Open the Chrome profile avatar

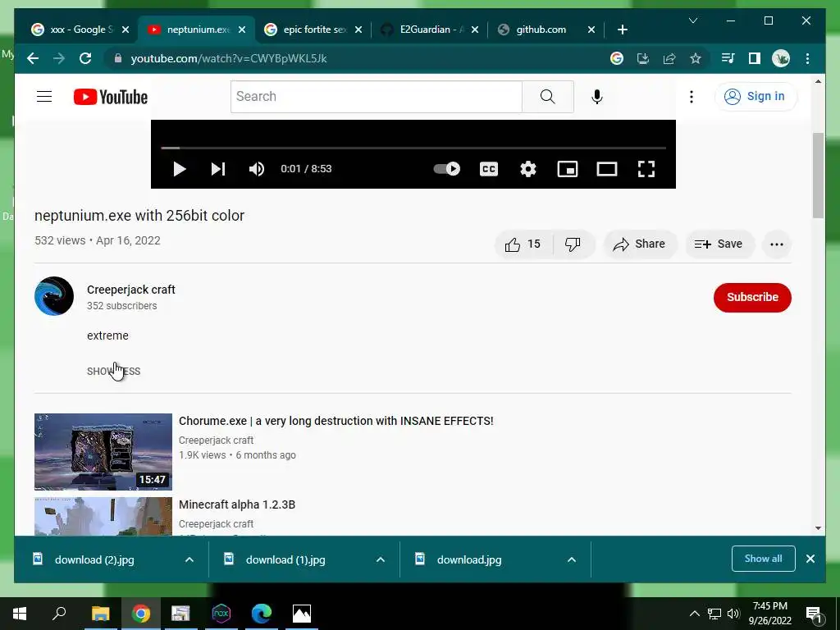click(x=781, y=58)
